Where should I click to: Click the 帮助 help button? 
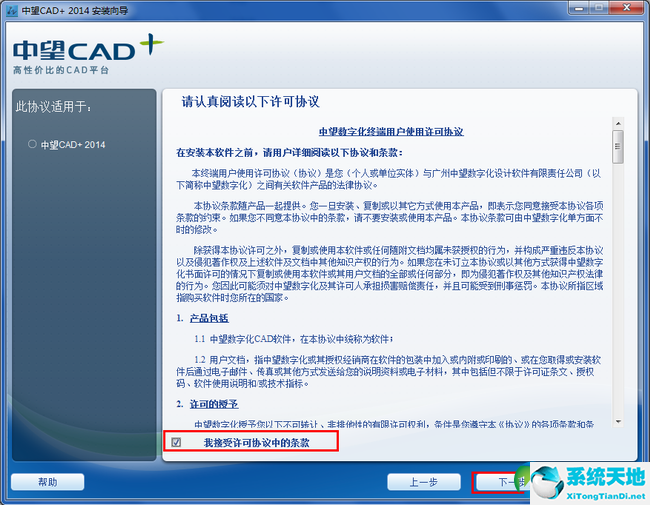pyautogui.click(x=48, y=482)
